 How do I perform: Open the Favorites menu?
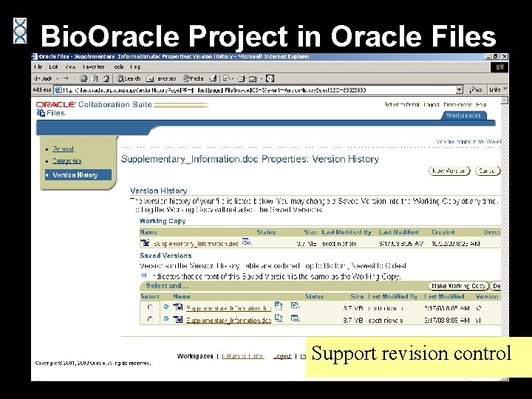click(x=94, y=66)
